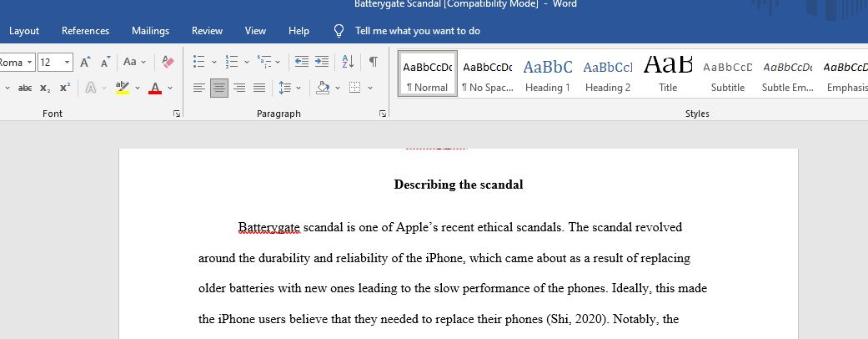Expand the borders dropdown arrow
This screenshot has width=868, height=339.
tap(369, 88)
